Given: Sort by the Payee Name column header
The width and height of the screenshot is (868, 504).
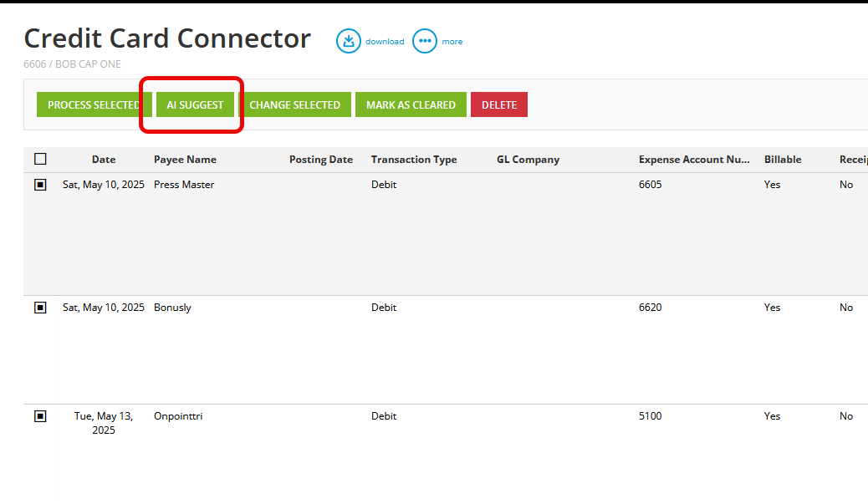Looking at the screenshot, I should pyautogui.click(x=185, y=159).
